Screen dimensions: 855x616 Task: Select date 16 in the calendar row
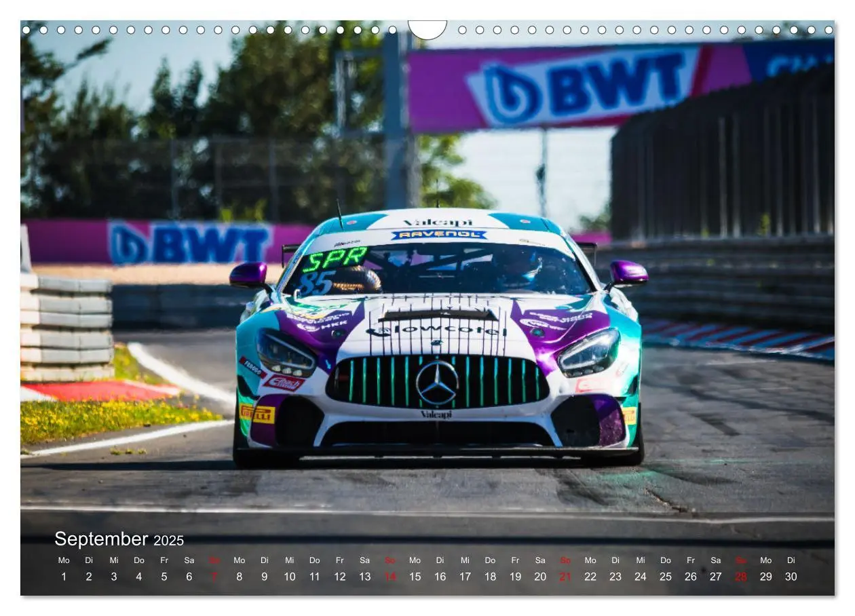440,577
